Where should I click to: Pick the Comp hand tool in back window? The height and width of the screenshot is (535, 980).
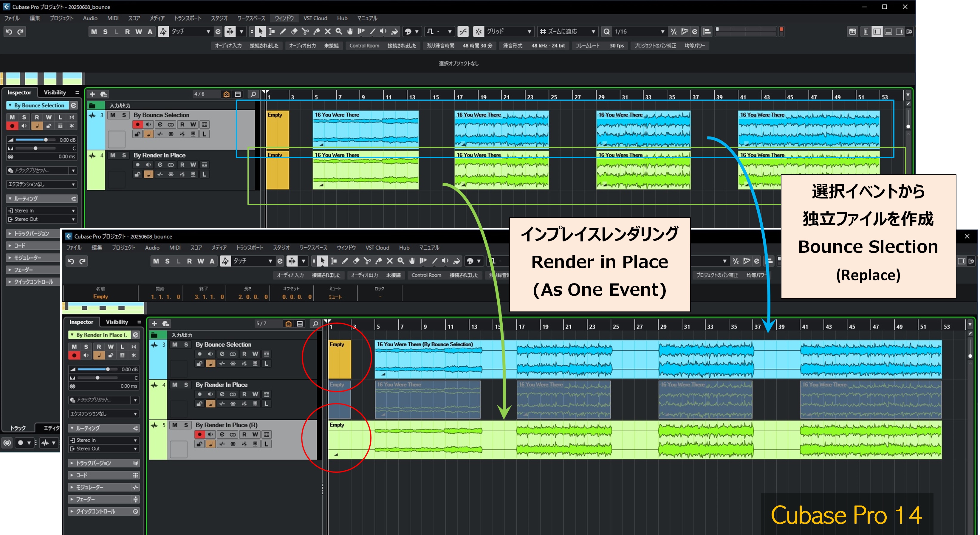tap(350, 32)
